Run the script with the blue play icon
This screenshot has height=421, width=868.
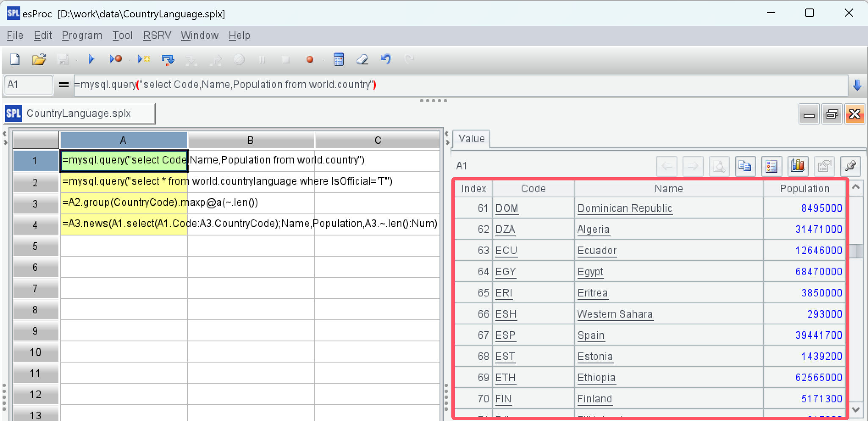pyautogui.click(x=91, y=60)
